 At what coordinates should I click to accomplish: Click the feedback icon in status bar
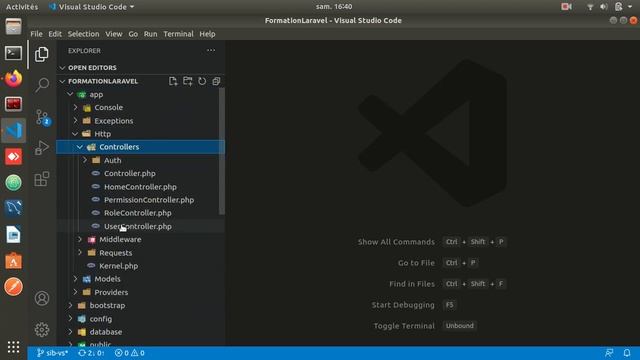(609, 353)
